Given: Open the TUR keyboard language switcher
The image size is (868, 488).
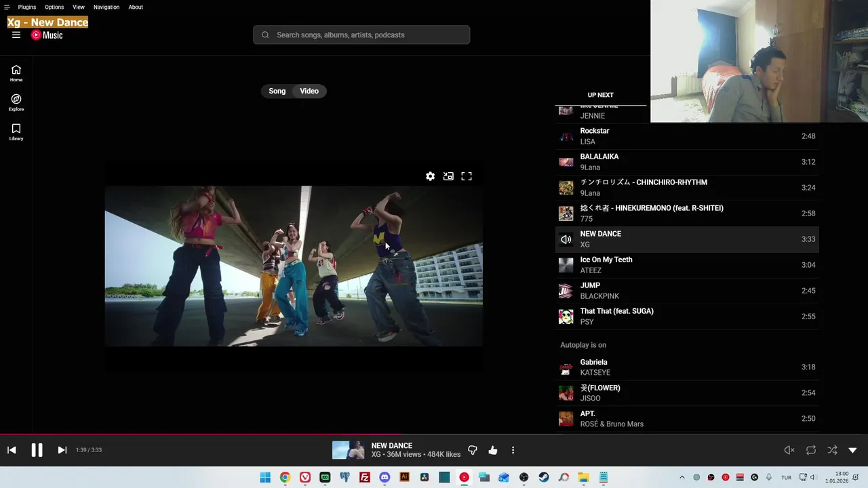Looking at the screenshot, I should click(x=787, y=477).
